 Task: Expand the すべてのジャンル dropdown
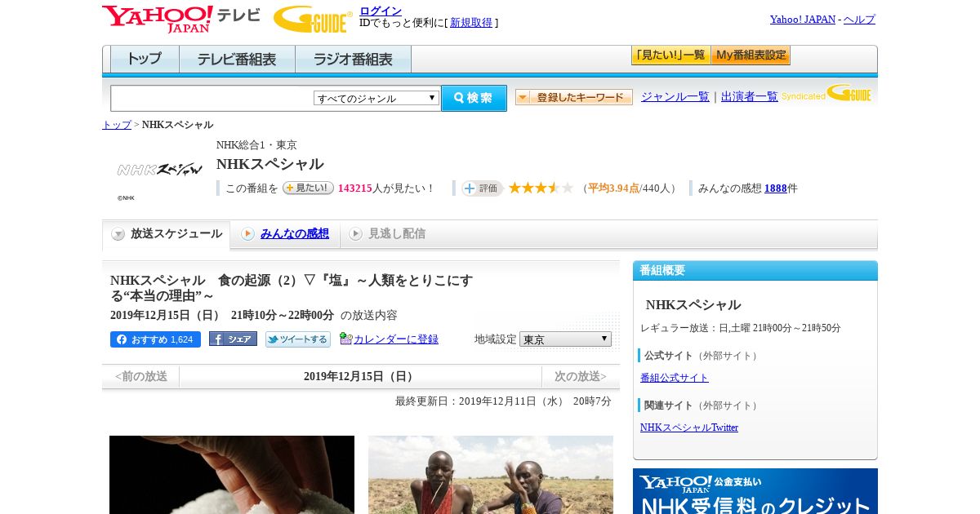pos(376,98)
